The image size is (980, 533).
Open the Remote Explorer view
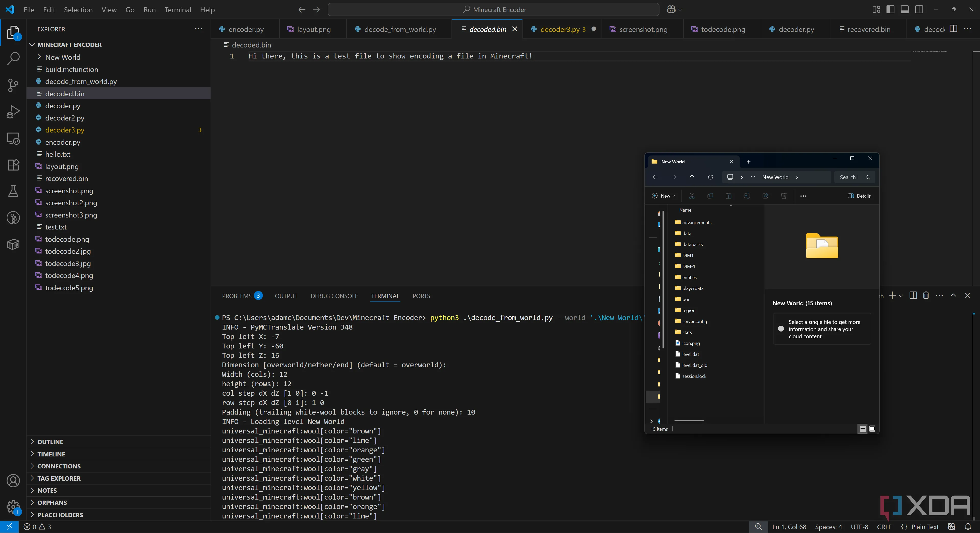coord(13,138)
